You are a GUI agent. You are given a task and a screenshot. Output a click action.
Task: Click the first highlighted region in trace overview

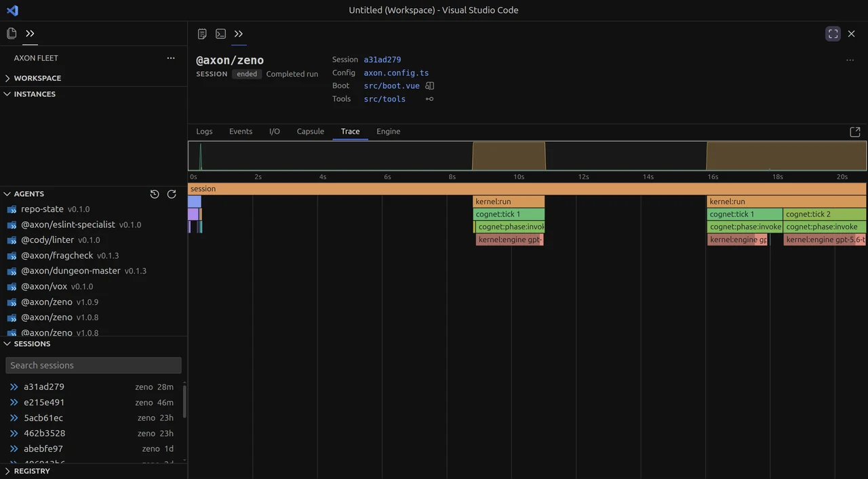pos(509,156)
